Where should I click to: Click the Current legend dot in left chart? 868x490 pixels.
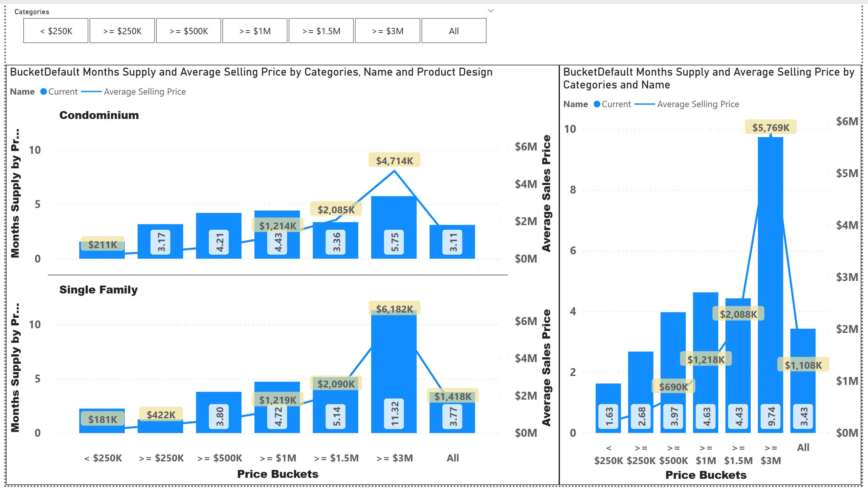(43, 92)
